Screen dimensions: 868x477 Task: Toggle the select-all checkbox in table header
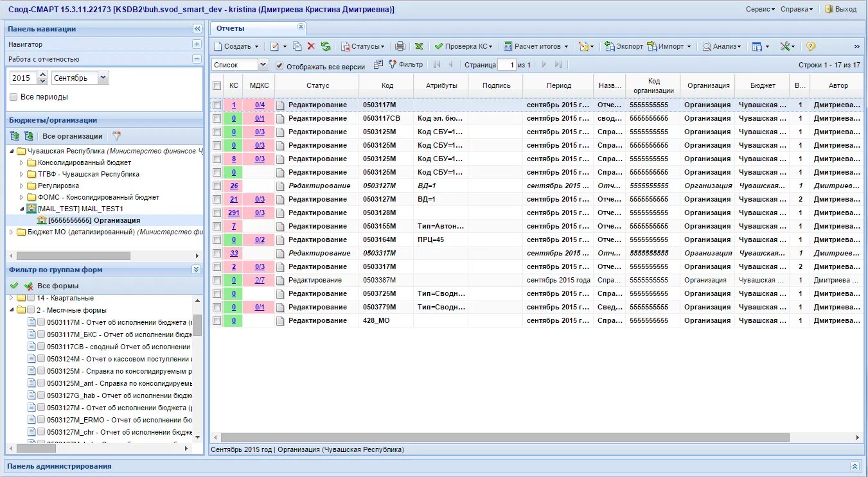coord(217,85)
